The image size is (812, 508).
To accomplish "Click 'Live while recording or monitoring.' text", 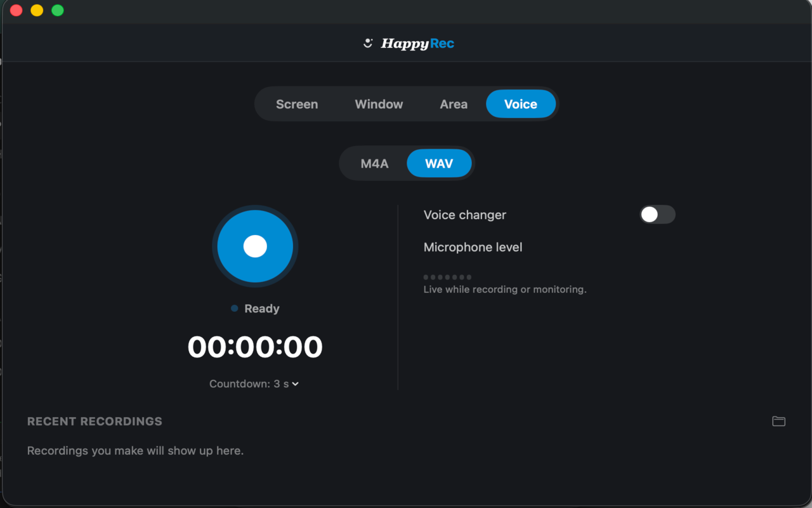I will coord(505,290).
